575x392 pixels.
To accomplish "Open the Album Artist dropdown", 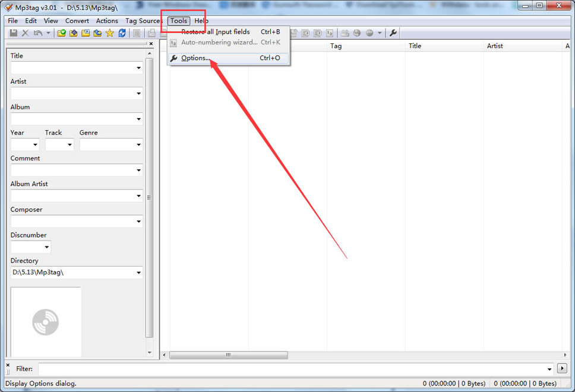I will point(138,196).
